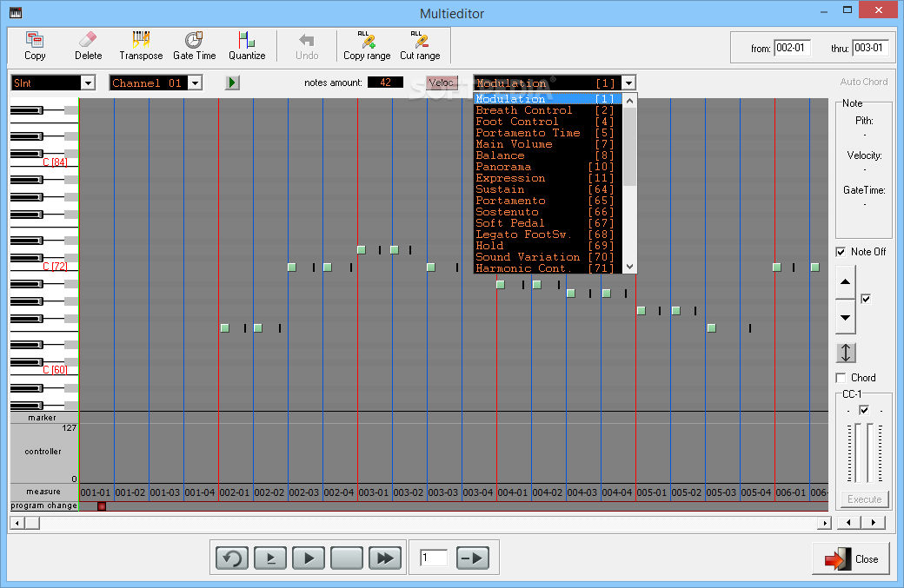
Task: Select Modulation [1] in the list
Action: click(x=548, y=98)
